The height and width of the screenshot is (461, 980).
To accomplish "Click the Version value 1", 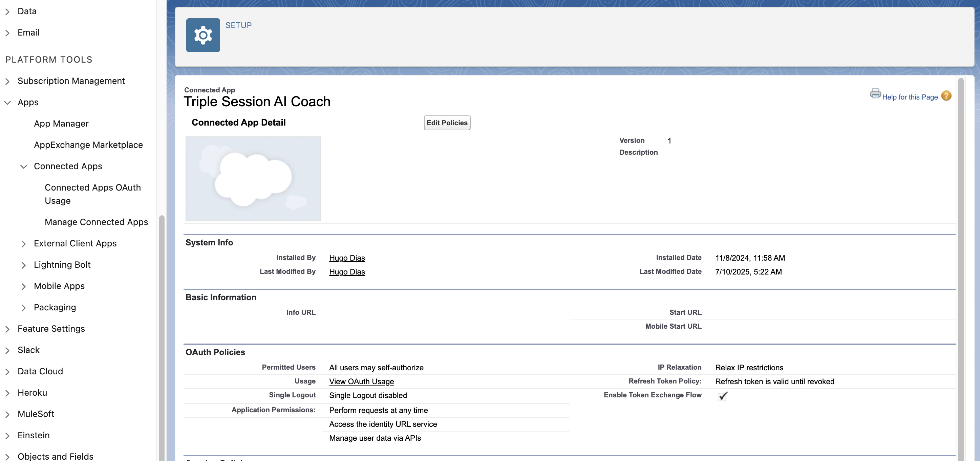I will coord(669,141).
